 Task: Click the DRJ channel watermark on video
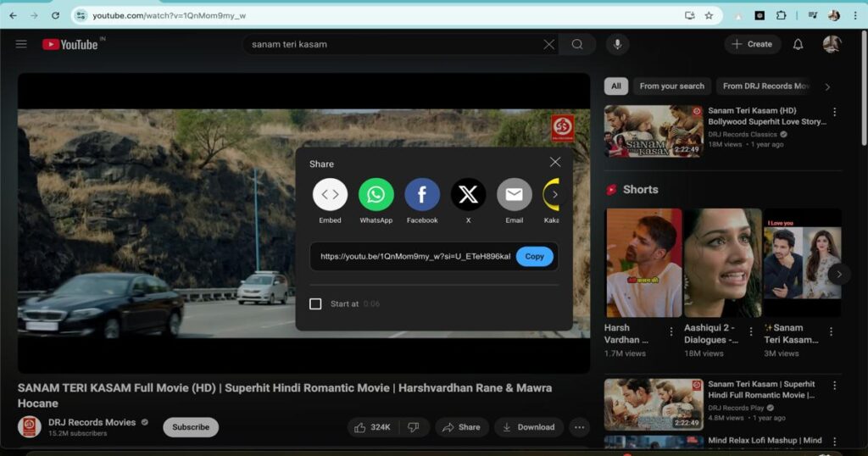point(563,127)
